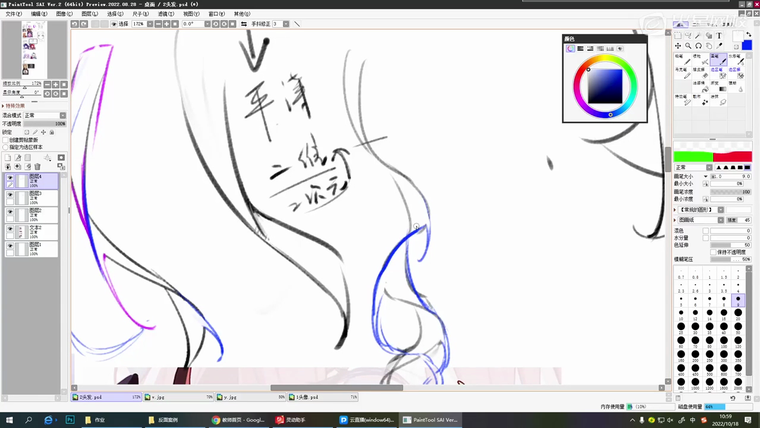
Task: Toggle the 创建剪贴蒙版 checkbox
Action: click(x=5, y=139)
